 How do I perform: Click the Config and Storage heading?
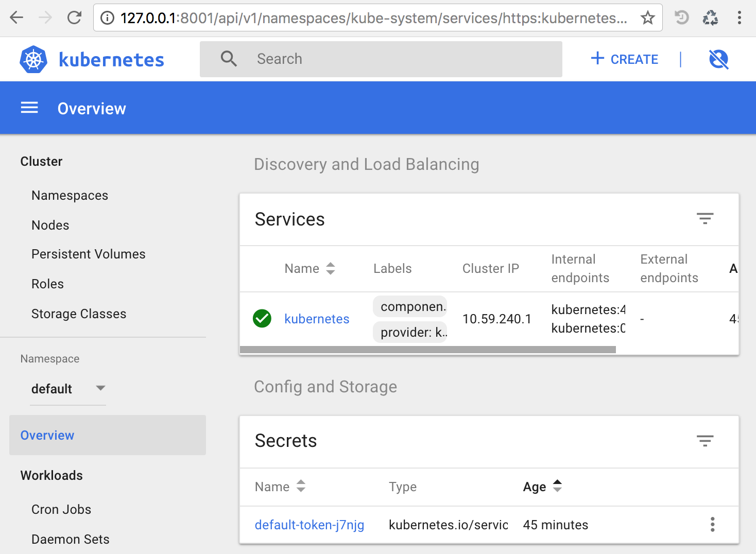click(x=325, y=387)
